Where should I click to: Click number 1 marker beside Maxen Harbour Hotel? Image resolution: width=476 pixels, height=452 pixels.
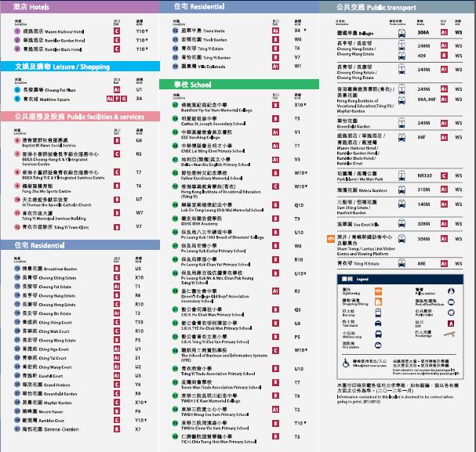click(17, 31)
